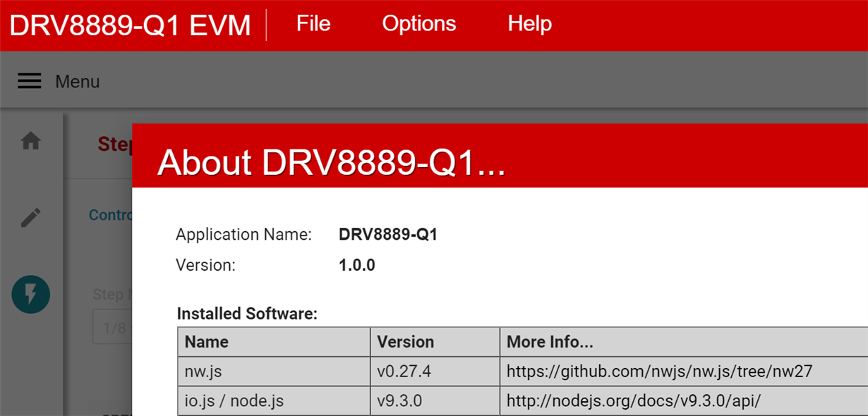Select the io.js / node.js name cell
This screenshot has width=868, height=416.
[274, 400]
